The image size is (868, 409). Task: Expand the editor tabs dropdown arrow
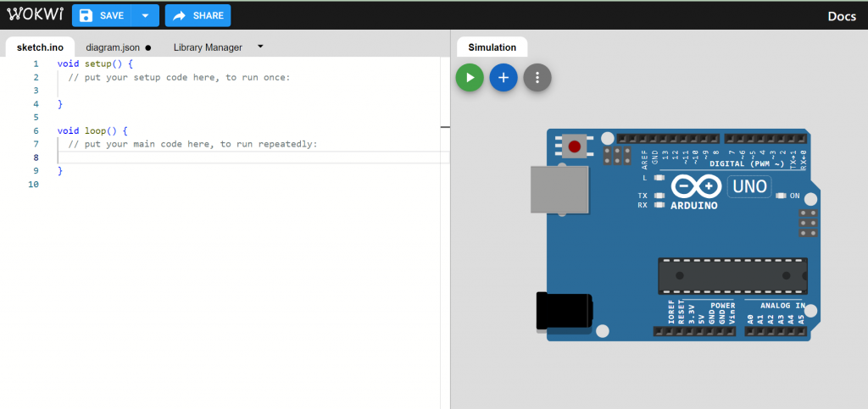(x=260, y=47)
